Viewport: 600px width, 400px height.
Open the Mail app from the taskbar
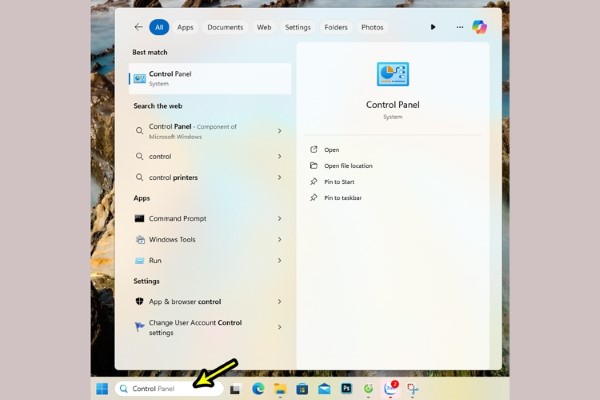324,389
